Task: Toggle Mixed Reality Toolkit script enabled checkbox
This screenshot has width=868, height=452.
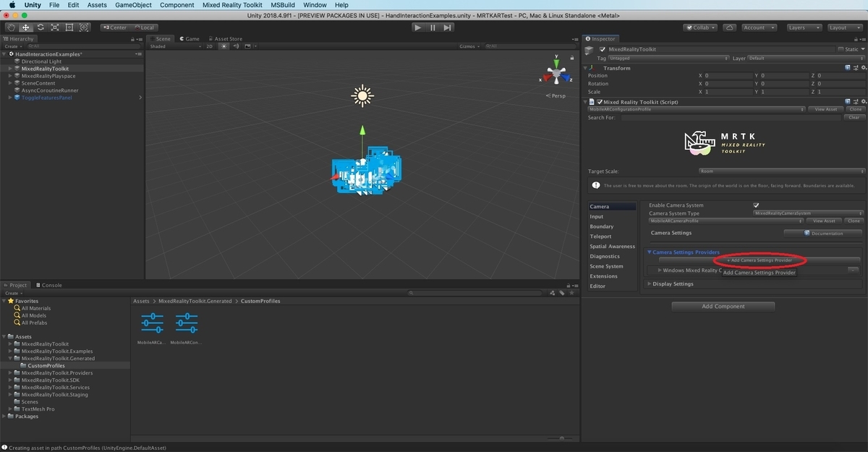Action: coord(600,102)
